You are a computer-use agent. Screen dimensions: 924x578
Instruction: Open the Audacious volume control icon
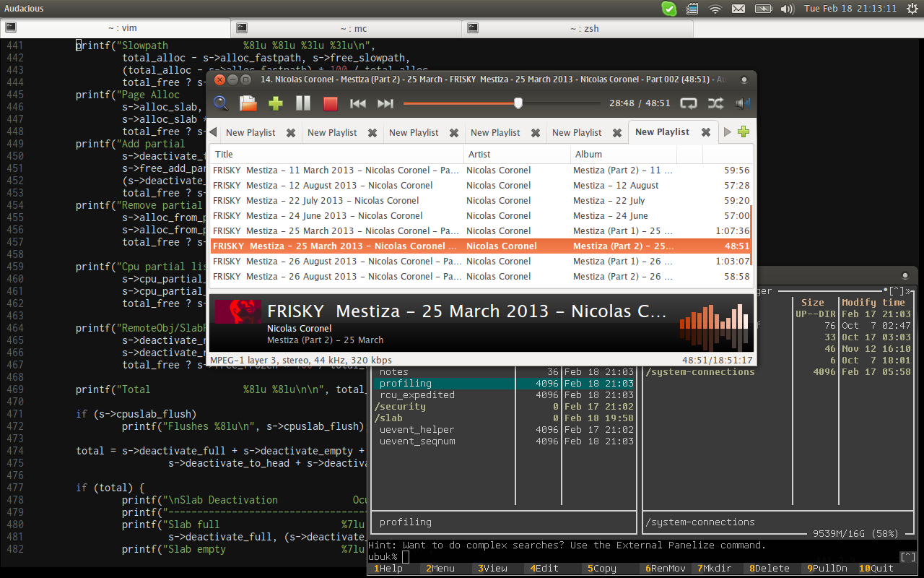743,103
